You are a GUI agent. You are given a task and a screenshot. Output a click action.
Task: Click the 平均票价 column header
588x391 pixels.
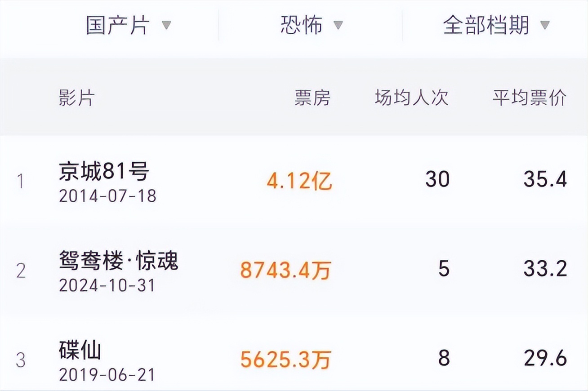click(530, 98)
